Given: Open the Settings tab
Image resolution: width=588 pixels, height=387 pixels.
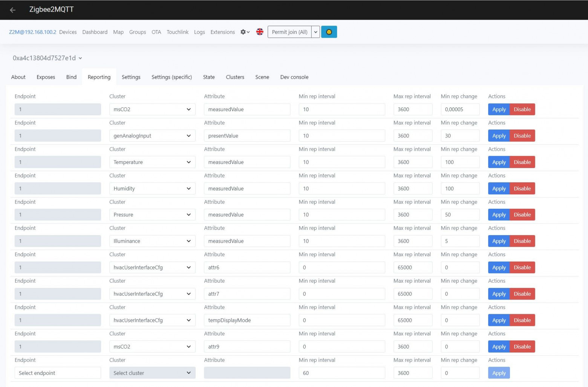Looking at the screenshot, I should (131, 77).
